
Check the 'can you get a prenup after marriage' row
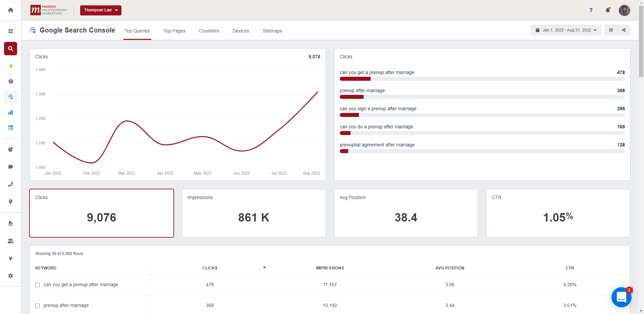[38, 285]
